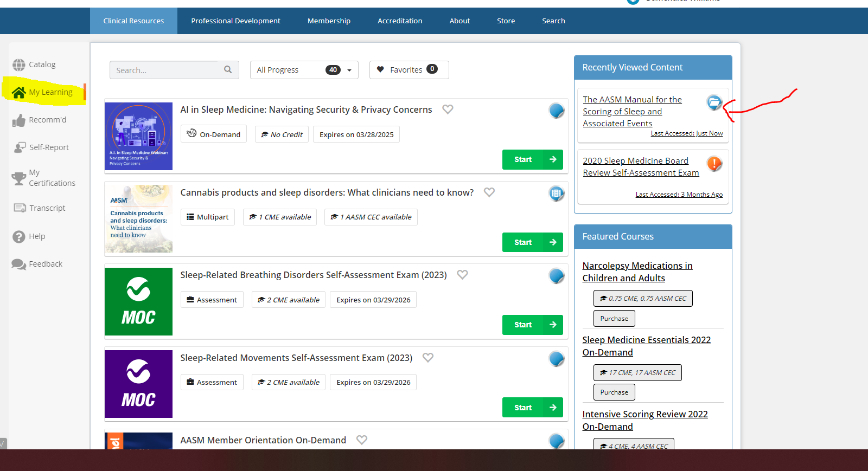Favorite the AI in Sleep Medicine course heart
Viewport: 868px width, 471px height.
[448, 109]
